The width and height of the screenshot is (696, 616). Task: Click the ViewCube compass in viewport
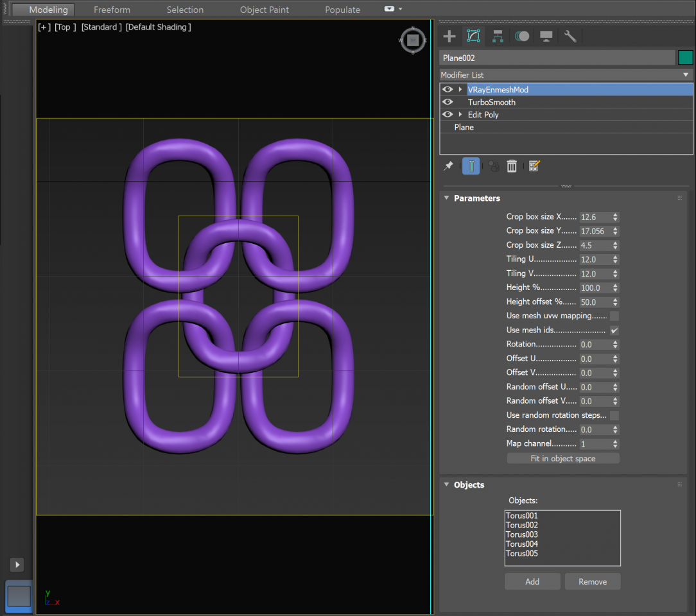click(413, 40)
